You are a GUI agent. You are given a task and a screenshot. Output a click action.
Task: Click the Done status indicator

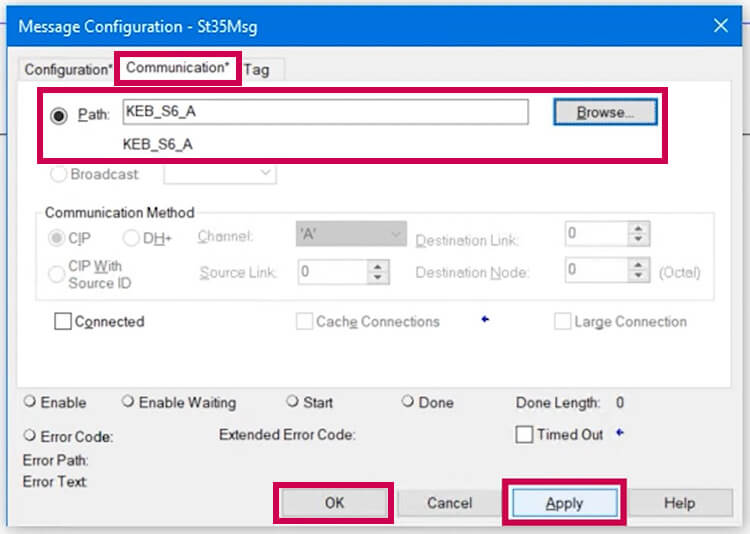(408, 401)
